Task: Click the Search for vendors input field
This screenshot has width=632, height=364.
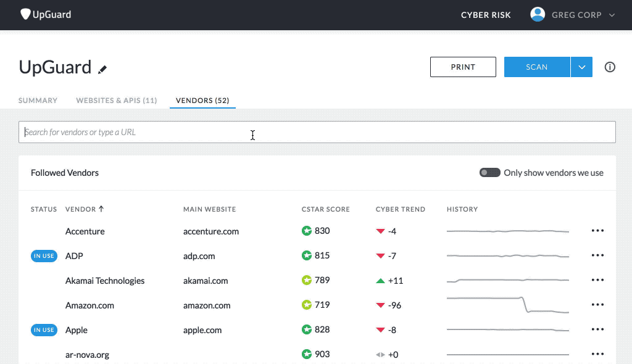Action: (317, 132)
